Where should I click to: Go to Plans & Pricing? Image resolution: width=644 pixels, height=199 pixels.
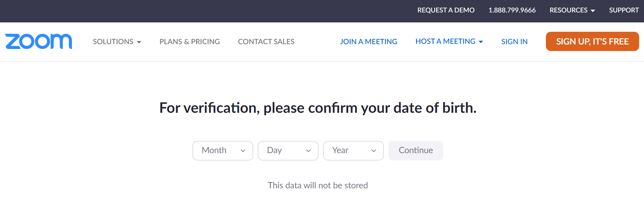[189, 42]
